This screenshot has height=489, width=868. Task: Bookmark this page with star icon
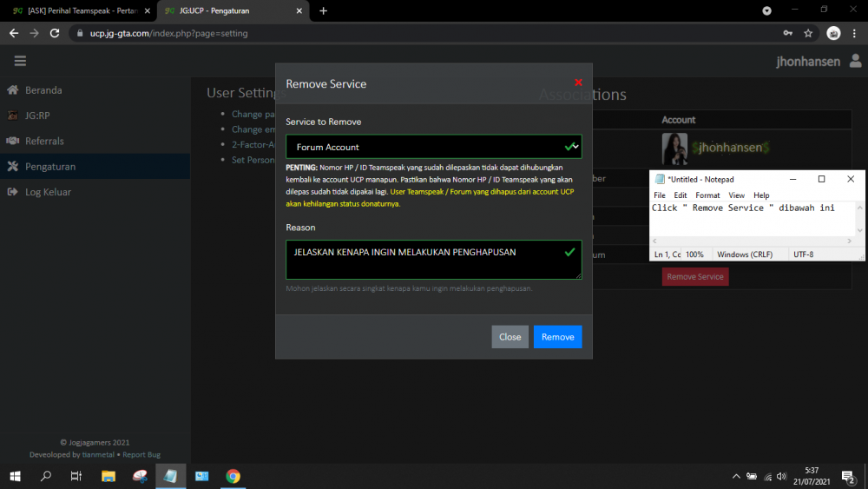click(x=808, y=33)
